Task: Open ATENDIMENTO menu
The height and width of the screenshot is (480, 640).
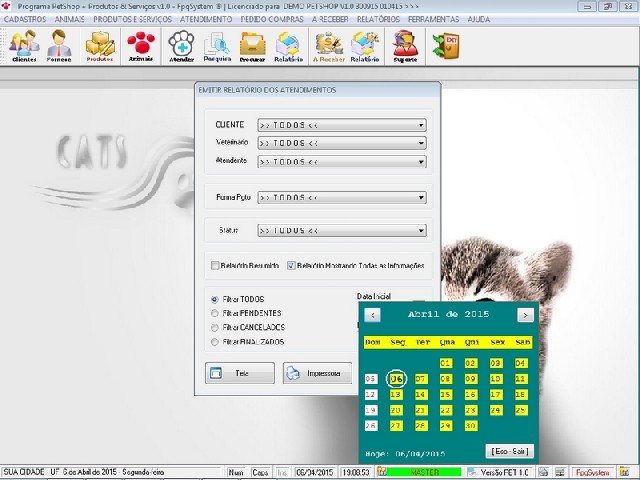Action: [x=206, y=19]
